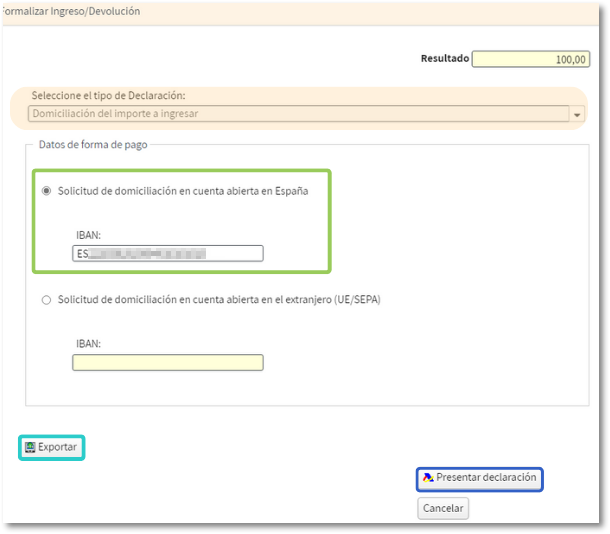Image resolution: width=610 pixels, height=534 pixels.
Task: Click the agency logo icon on Presentar declaración
Action: coord(428,478)
